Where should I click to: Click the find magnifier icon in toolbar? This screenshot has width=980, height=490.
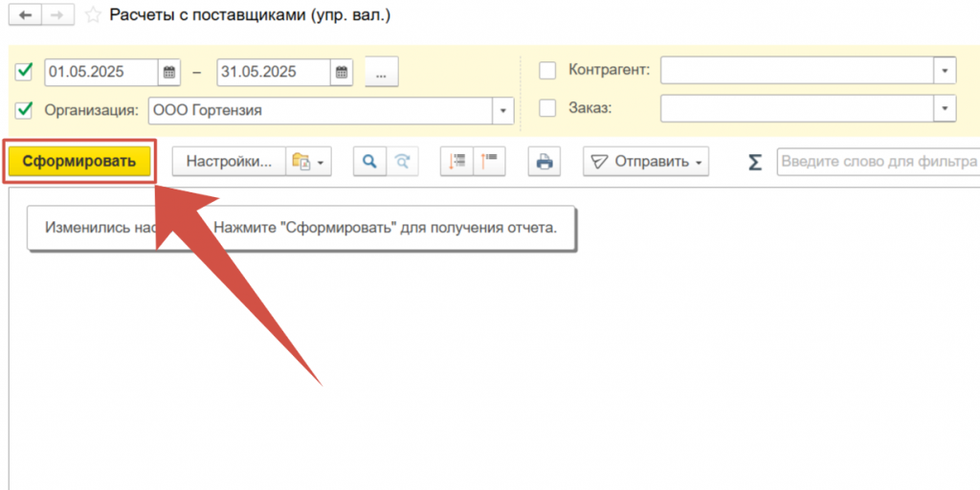coord(367,162)
